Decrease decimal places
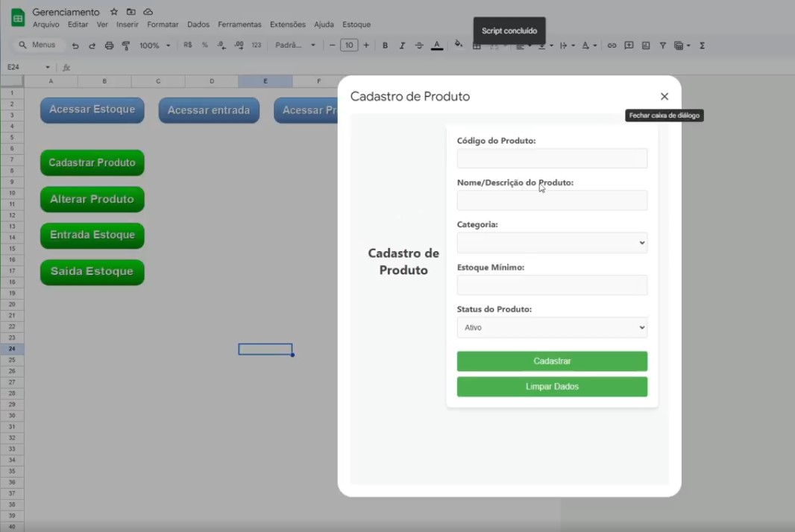This screenshot has width=795, height=532. click(221, 45)
